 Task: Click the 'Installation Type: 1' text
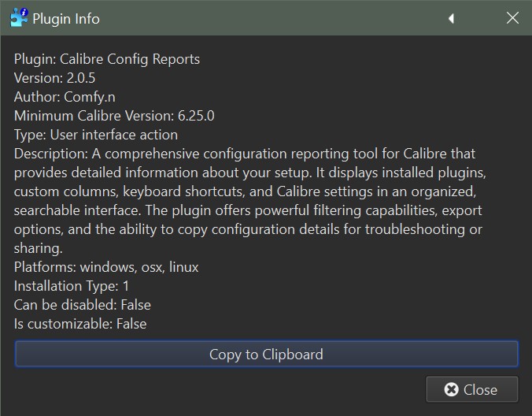(72, 286)
